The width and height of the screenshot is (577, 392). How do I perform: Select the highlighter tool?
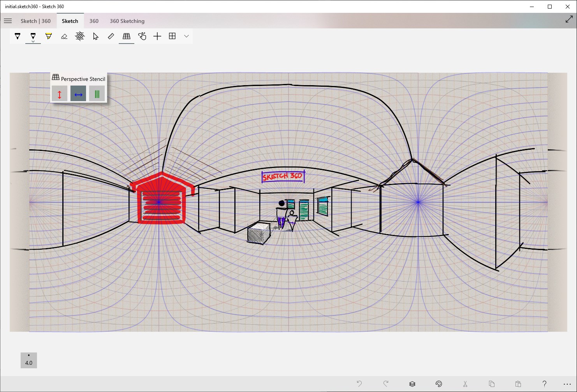(49, 36)
